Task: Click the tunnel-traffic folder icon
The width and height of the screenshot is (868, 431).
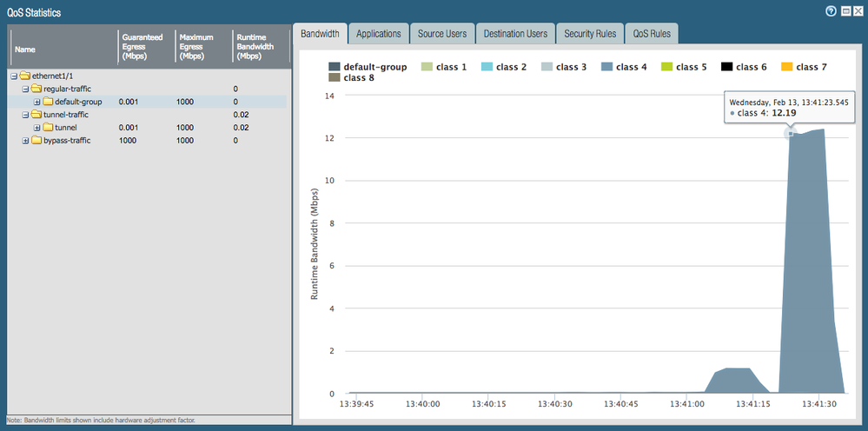Action: point(36,115)
